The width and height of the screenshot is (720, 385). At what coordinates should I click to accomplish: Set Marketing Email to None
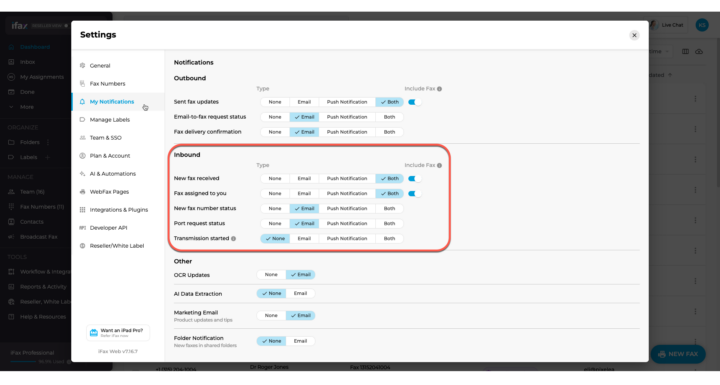[271, 316]
